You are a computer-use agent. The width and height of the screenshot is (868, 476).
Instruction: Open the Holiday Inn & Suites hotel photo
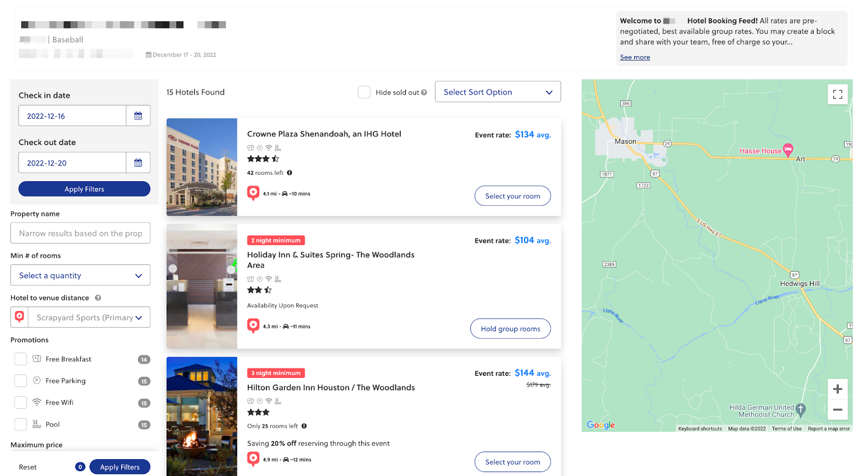click(202, 286)
